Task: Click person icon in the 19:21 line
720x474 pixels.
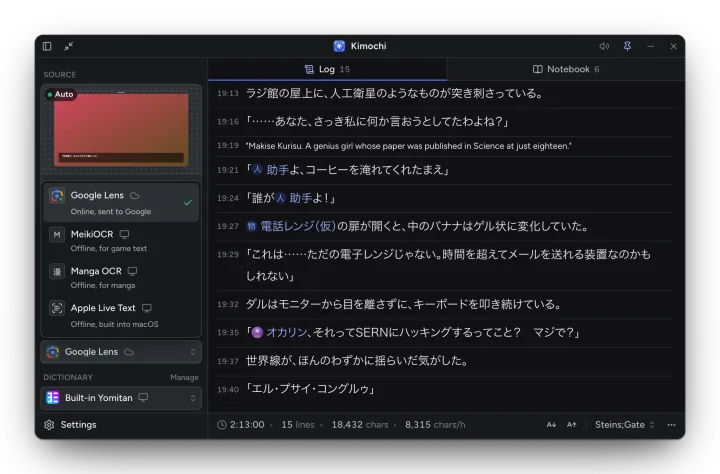Action: 258,170
